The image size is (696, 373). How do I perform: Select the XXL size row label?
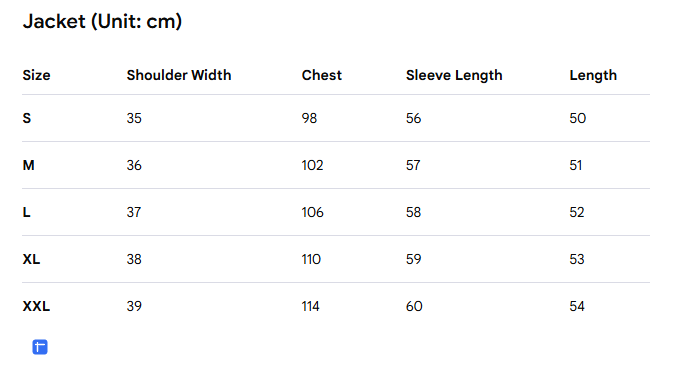pos(36,306)
